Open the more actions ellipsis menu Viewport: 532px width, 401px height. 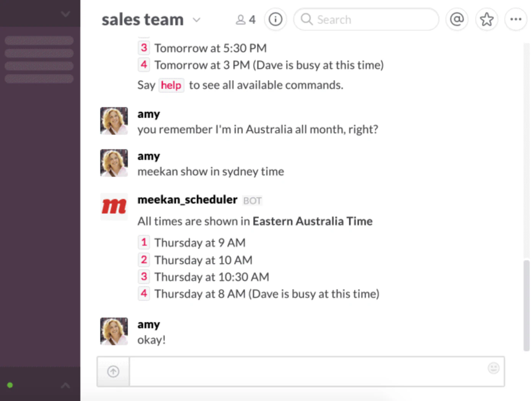[x=516, y=19]
